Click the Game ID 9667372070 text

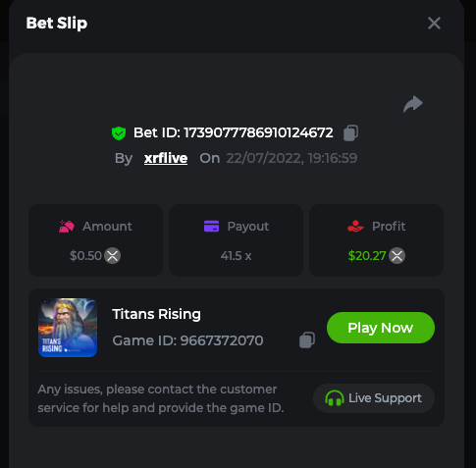tap(187, 340)
